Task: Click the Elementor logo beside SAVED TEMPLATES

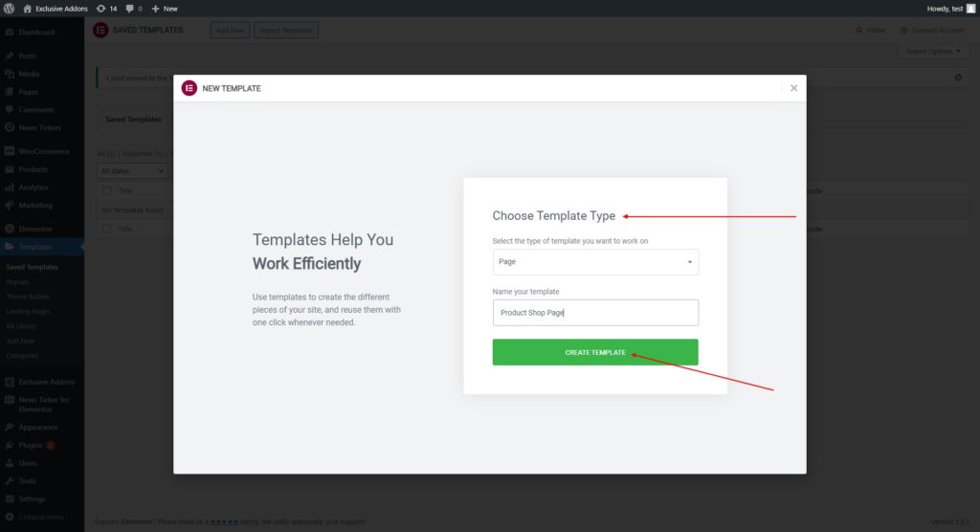Action: click(100, 30)
